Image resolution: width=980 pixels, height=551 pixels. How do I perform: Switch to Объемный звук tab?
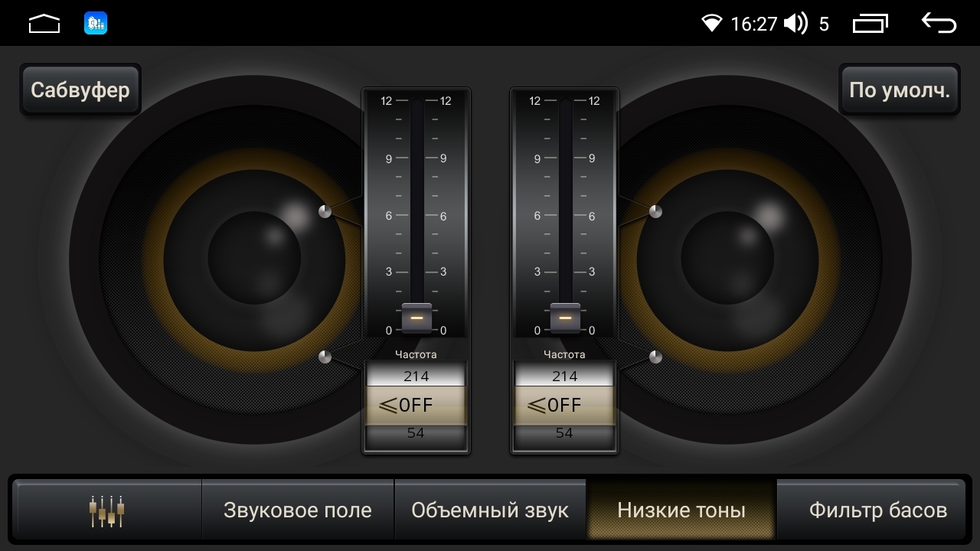pyautogui.click(x=490, y=510)
